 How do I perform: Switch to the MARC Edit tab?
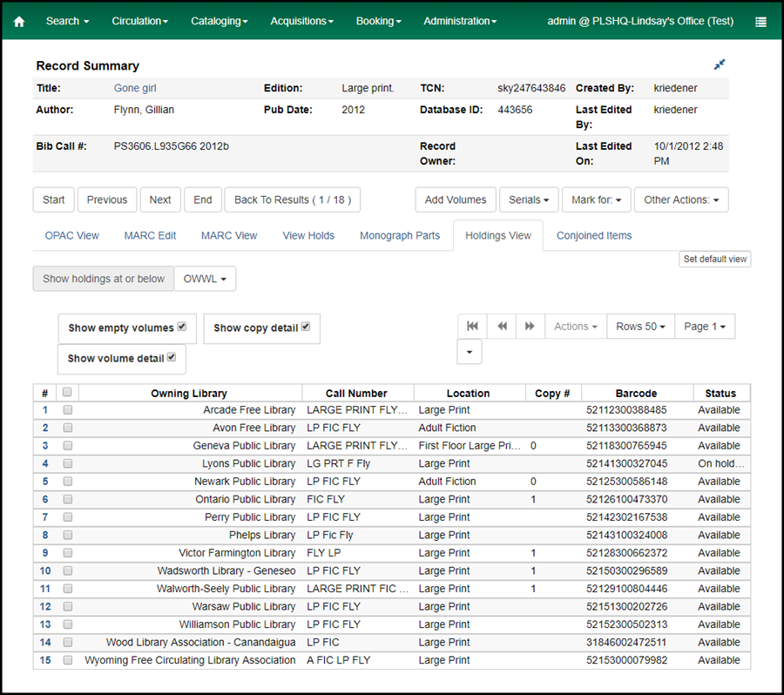click(150, 235)
